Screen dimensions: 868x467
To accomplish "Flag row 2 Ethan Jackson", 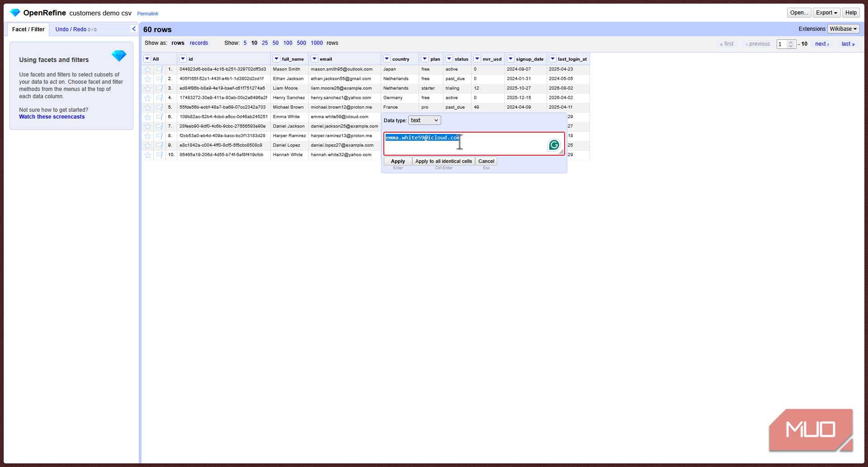I will click(x=160, y=79).
